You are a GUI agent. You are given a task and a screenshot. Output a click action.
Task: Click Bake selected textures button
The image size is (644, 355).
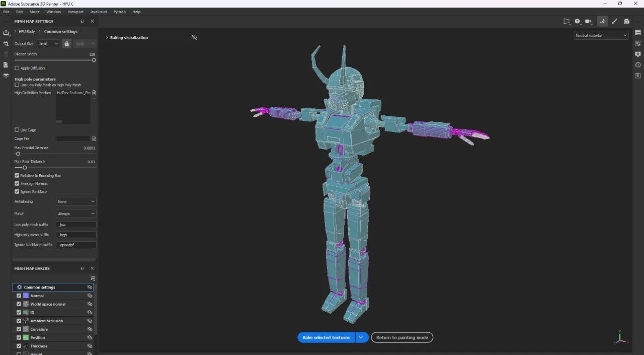coord(326,337)
